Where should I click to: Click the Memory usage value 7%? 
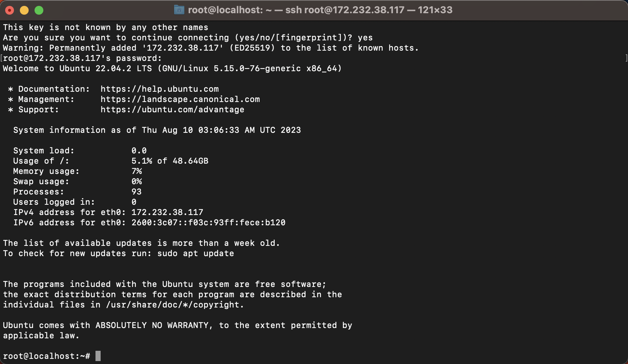click(x=137, y=171)
